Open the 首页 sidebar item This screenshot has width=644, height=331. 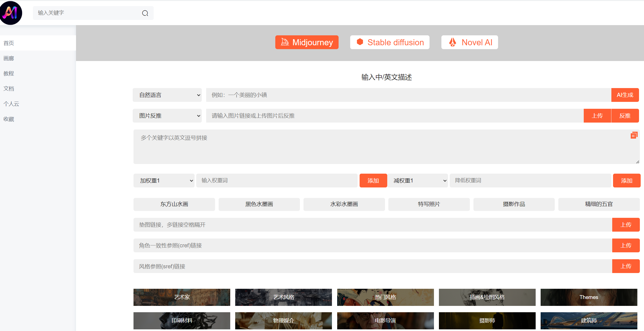pos(38,43)
